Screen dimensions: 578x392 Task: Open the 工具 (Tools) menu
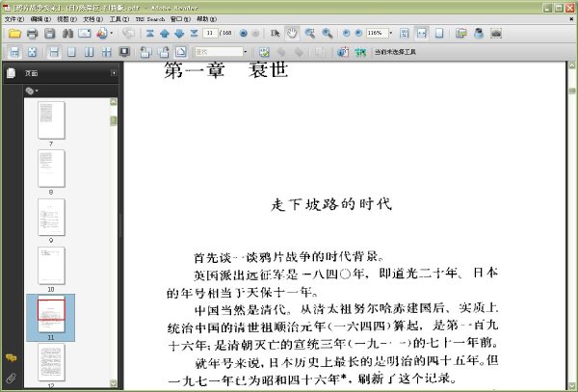(x=119, y=19)
